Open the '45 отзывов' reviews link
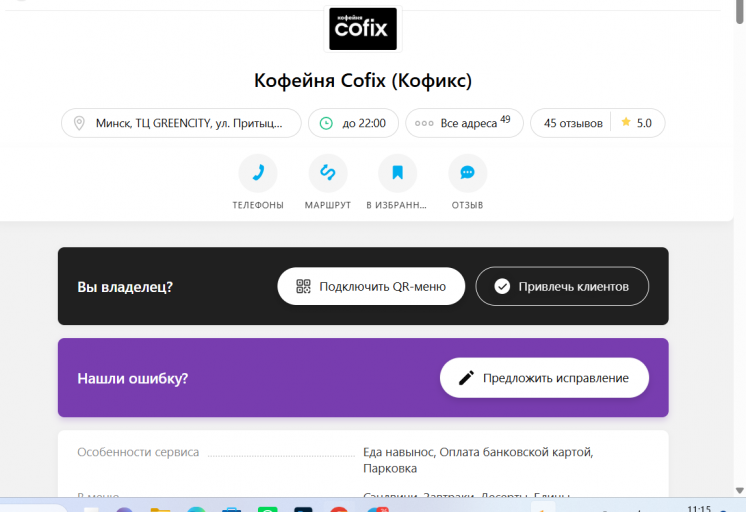This screenshot has height=512, width=746. [573, 123]
